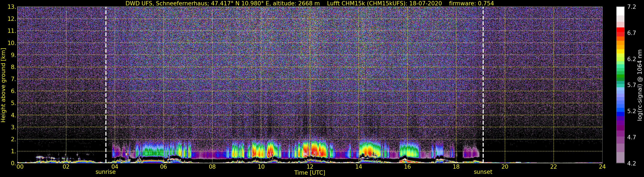Click the time axis tick label '24'
Screen dimensions: 644x177
click(x=602, y=167)
